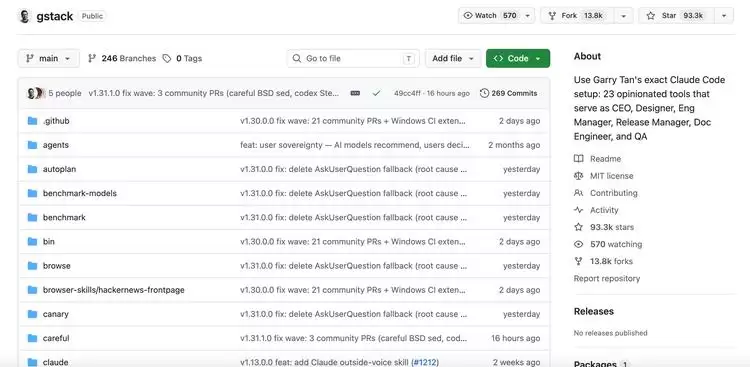Click the Go to file search field

tap(353, 58)
